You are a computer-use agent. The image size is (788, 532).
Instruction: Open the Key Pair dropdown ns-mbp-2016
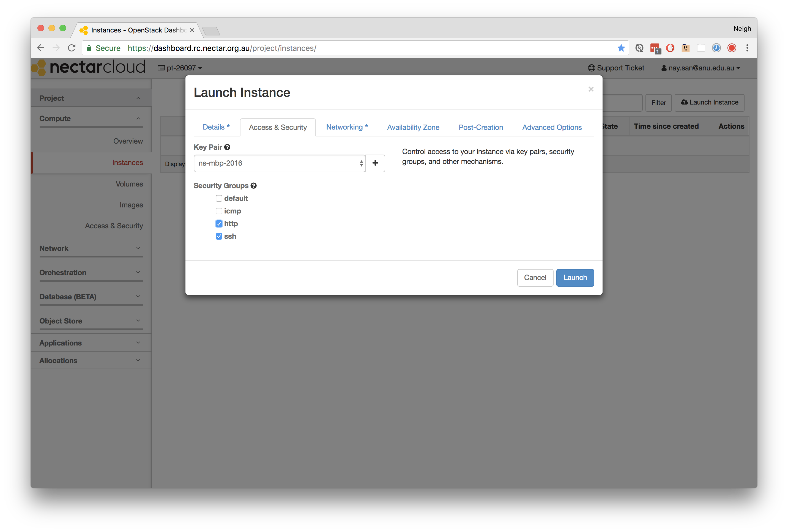pos(279,163)
